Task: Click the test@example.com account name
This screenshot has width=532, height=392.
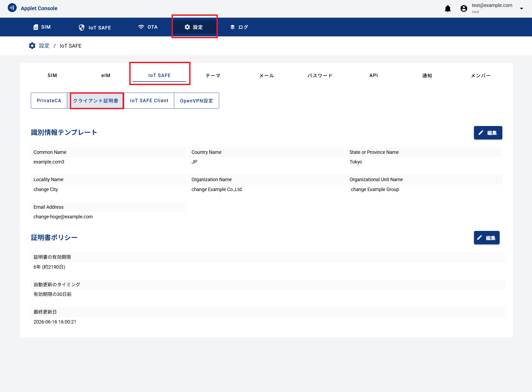Action: 492,5
